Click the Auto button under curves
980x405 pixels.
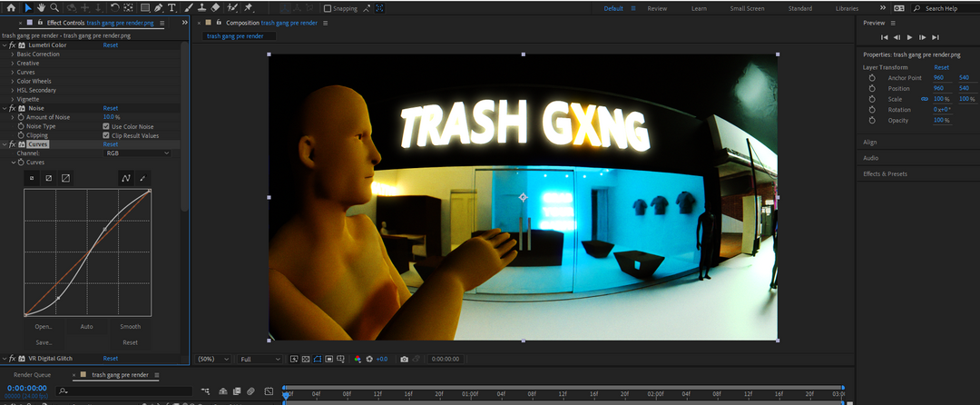point(87,326)
